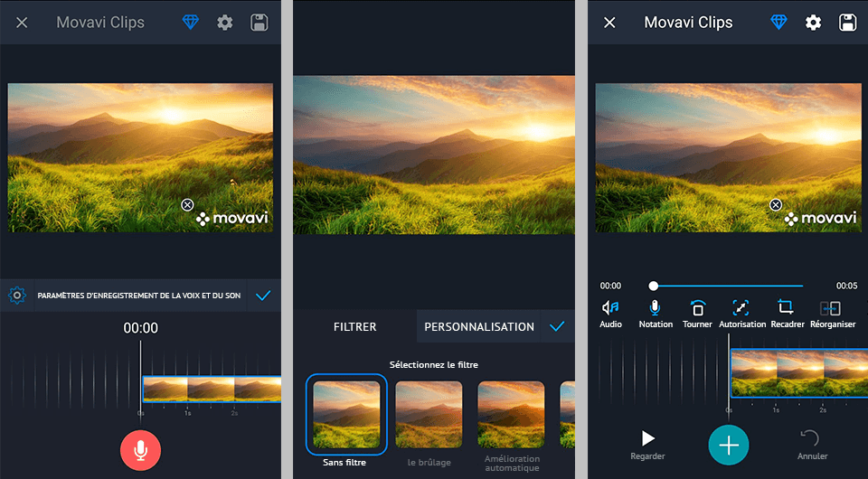The image size is (868, 479).
Task: Switch to the FILTRER tab
Action: 354,326
